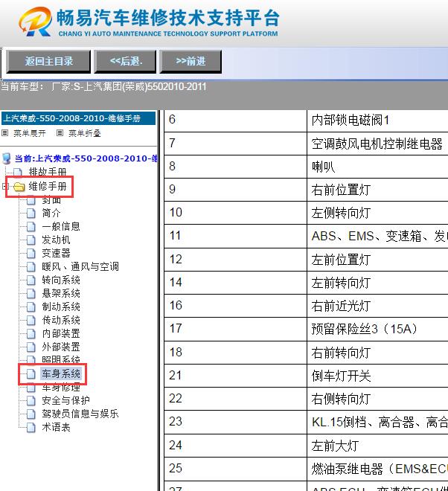
Task: Click the page icon beside 安全与保护
Action: click(31, 400)
